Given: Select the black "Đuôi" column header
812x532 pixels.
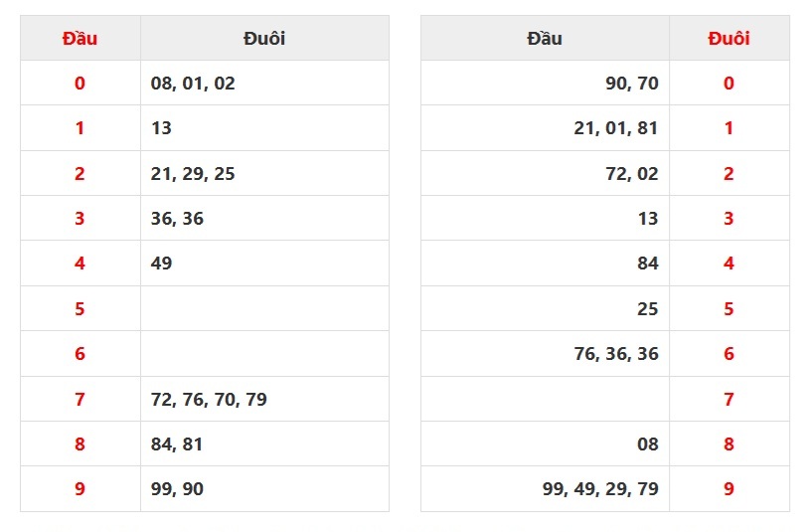Looking at the screenshot, I should pos(263,39).
